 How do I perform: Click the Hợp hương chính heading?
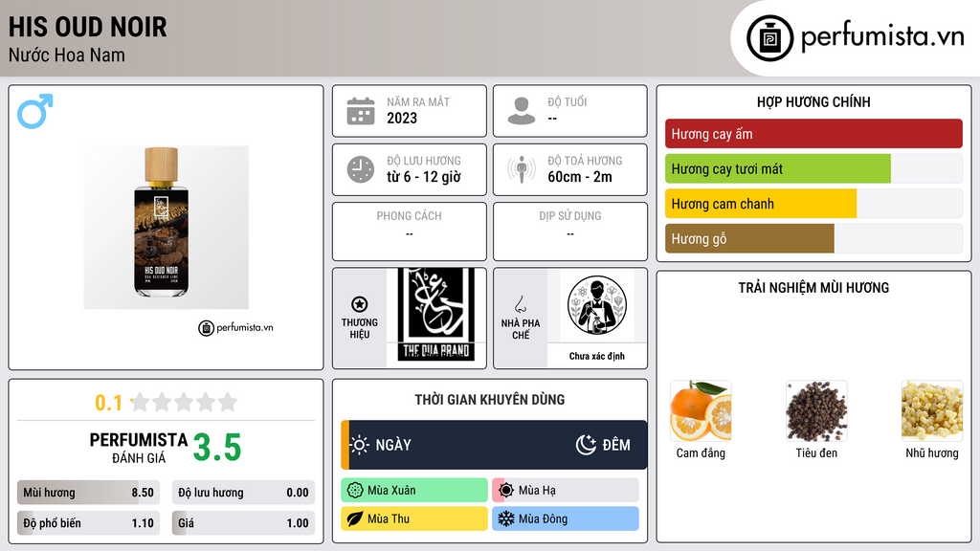pyautogui.click(x=813, y=101)
